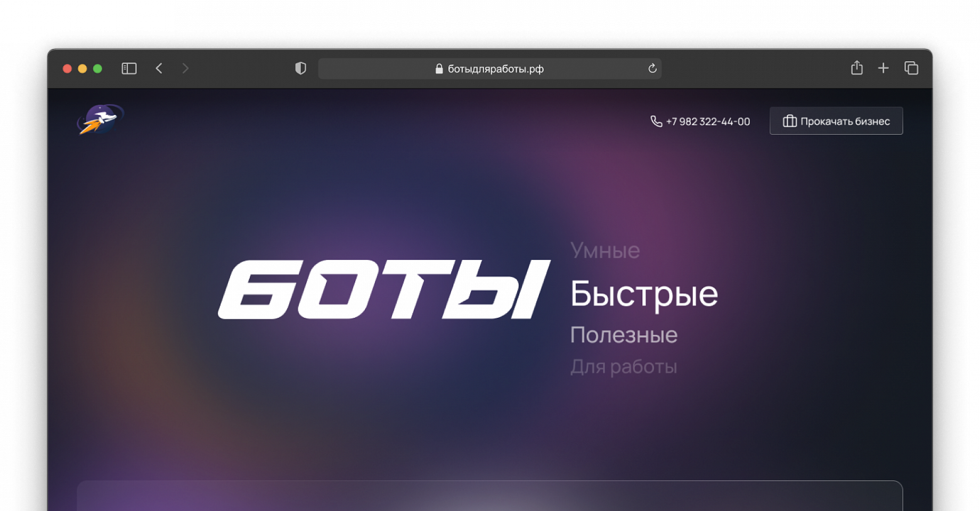Open the privacy shield report icon
Screen dimensions: 980x511
(300, 68)
